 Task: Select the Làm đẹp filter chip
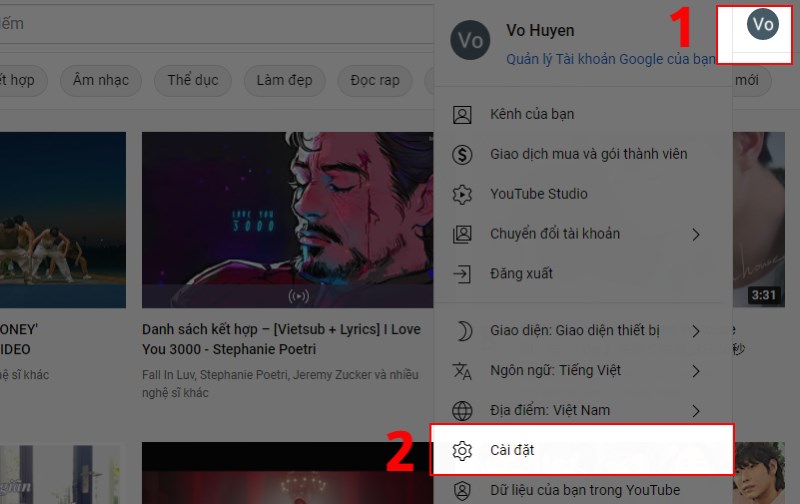tap(284, 81)
